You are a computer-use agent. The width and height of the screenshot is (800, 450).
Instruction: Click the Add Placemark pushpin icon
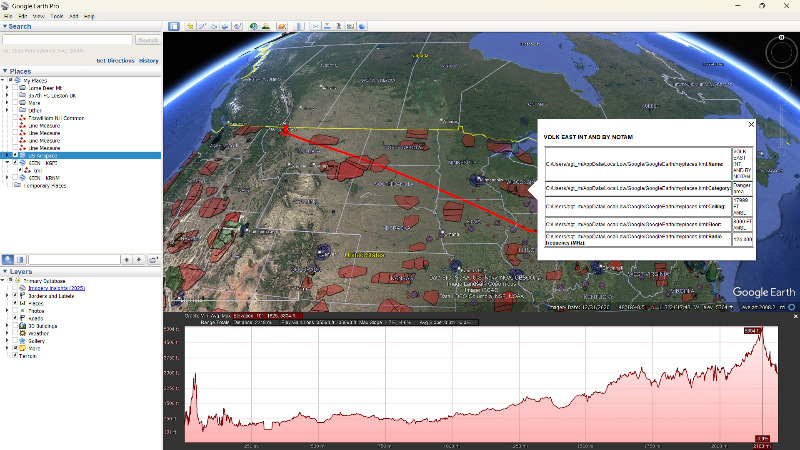[189, 26]
